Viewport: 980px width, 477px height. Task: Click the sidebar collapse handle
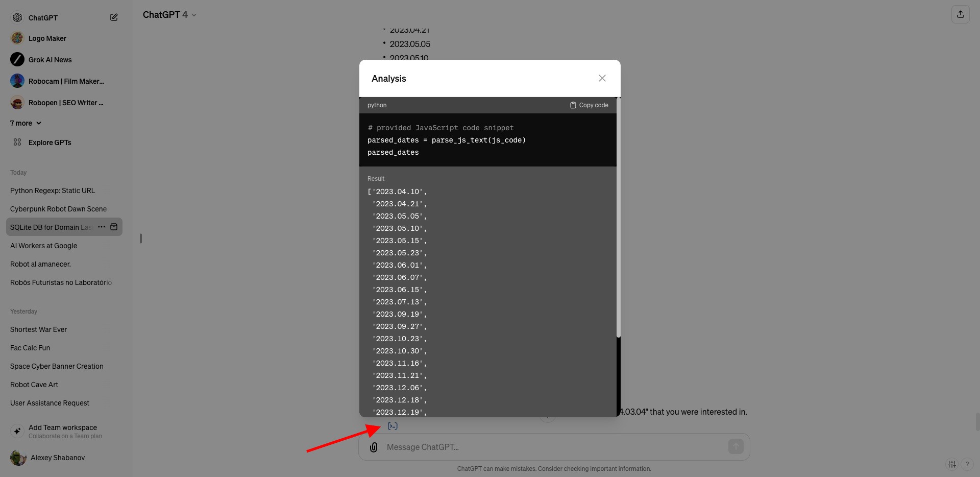coord(141,238)
